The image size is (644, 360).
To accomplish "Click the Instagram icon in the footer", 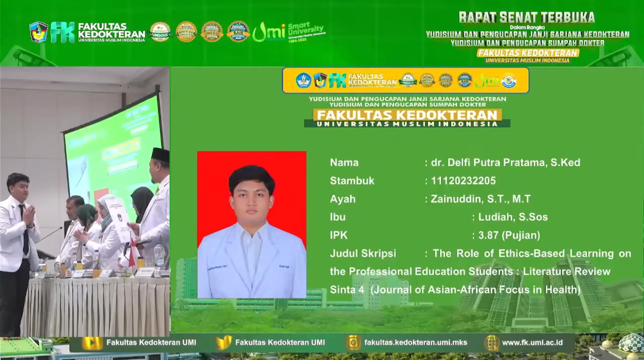I will tap(353, 343).
